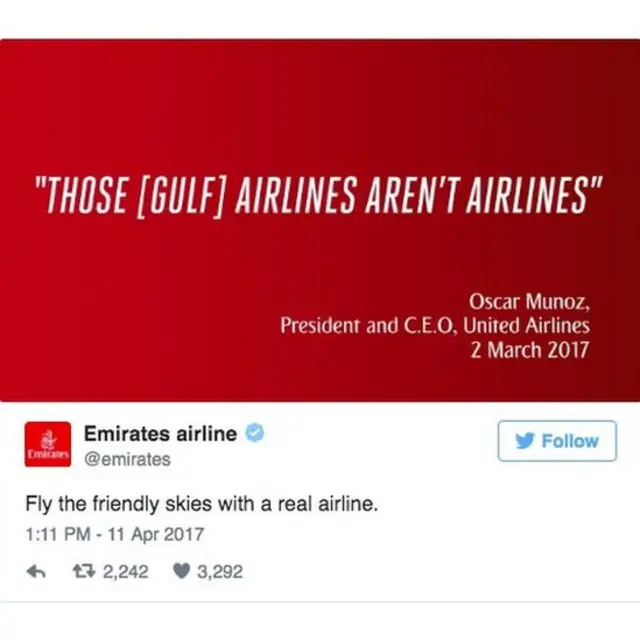
Task: Click the tweet text about friendly skies
Action: pos(201,504)
